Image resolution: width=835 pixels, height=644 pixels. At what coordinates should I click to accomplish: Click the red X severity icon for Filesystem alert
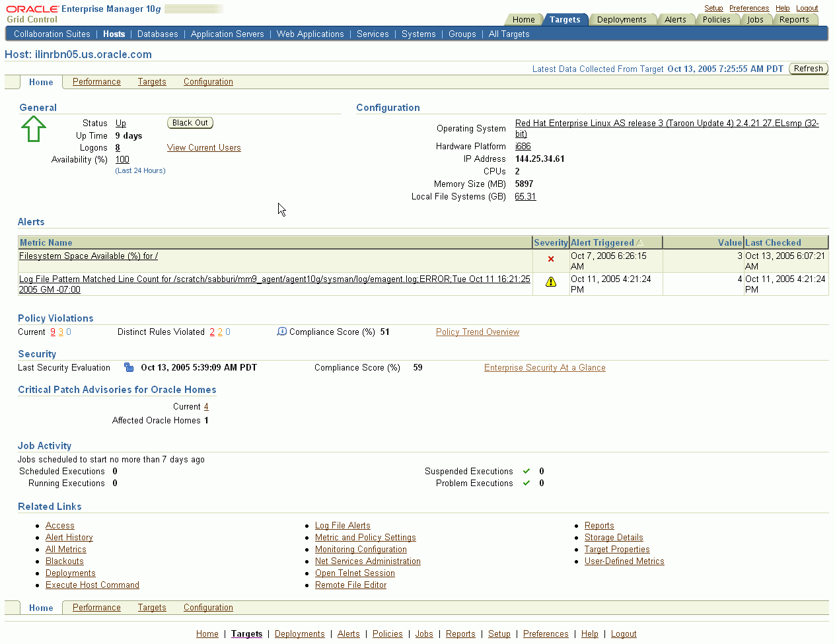550,259
